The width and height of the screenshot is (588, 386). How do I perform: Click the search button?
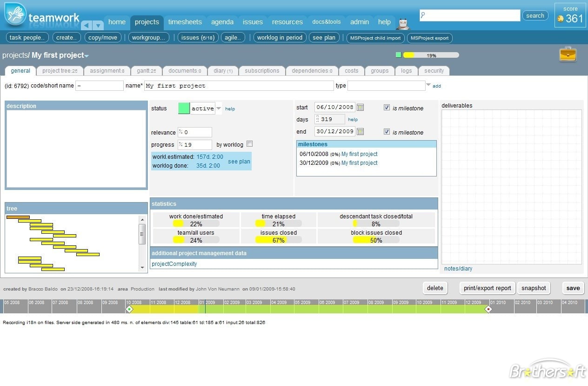(x=535, y=15)
